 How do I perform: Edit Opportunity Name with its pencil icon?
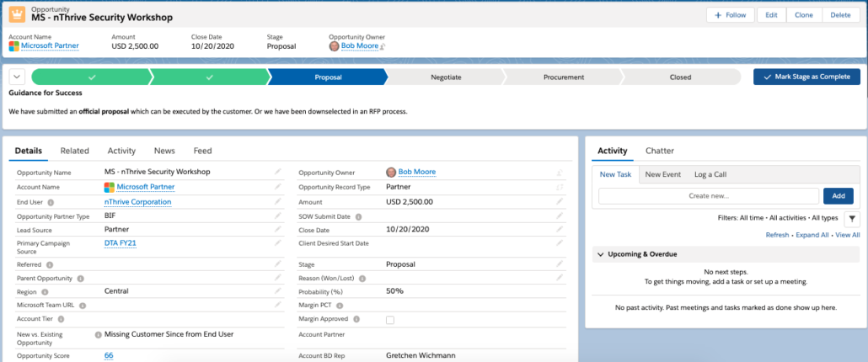(x=278, y=172)
